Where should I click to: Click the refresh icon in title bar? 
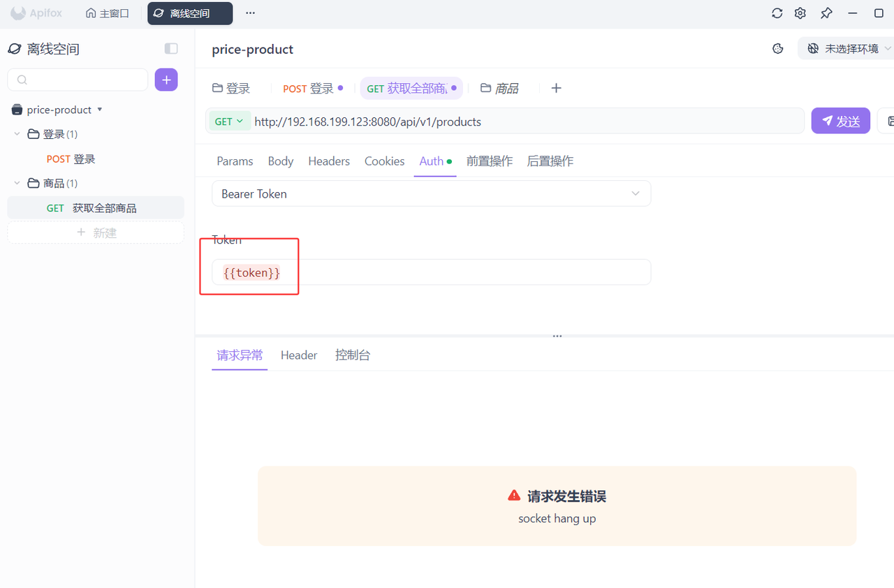coord(777,13)
